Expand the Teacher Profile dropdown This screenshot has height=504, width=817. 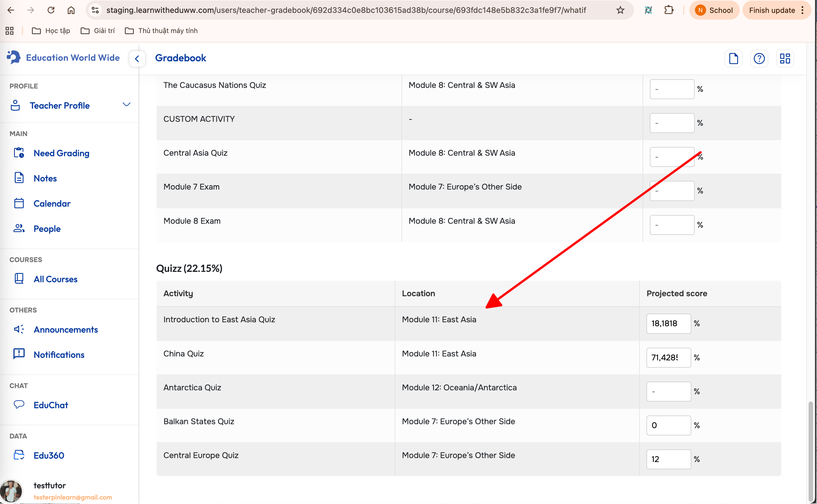pyautogui.click(x=126, y=105)
